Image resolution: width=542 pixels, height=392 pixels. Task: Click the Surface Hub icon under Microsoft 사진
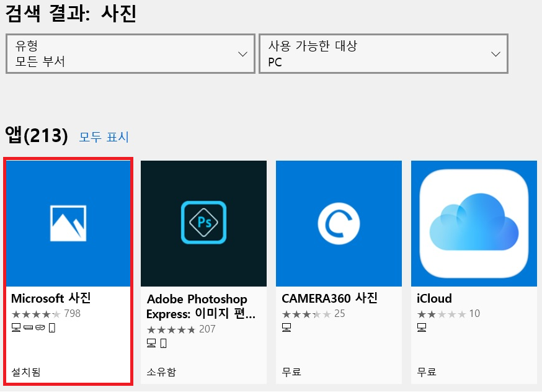pyautogui.click(x=29, y=327)
